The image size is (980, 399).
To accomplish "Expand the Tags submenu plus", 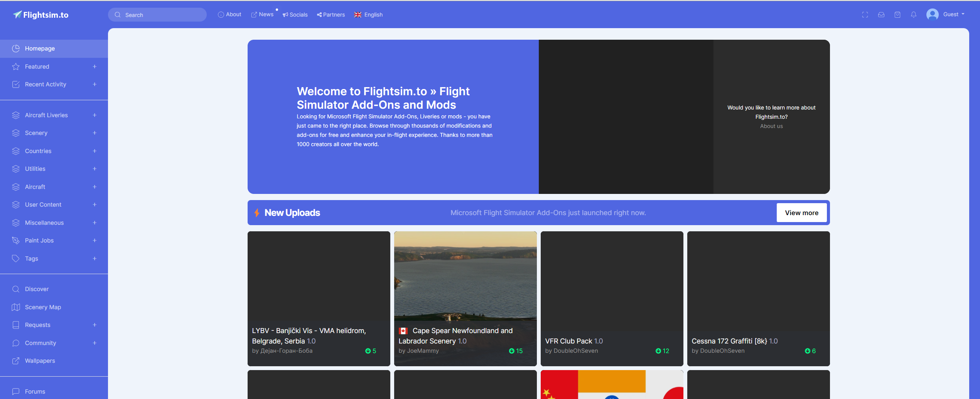I will (94, 259).
